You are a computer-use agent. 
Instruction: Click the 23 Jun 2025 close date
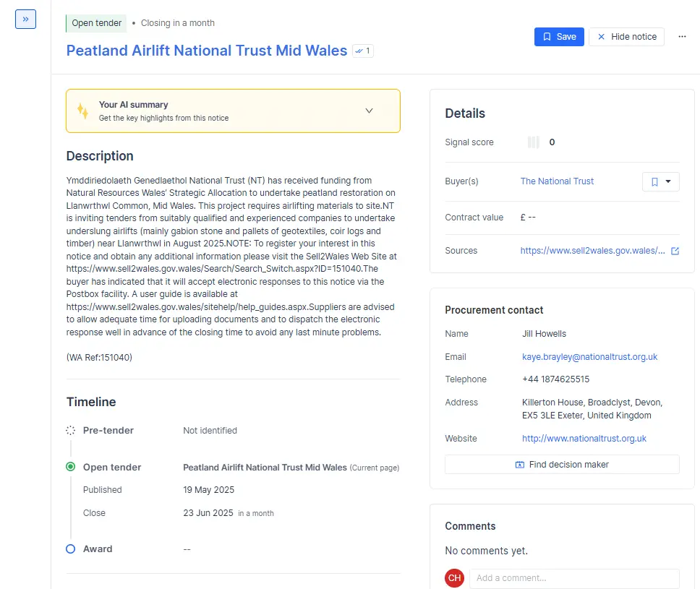tap(208, 513)
